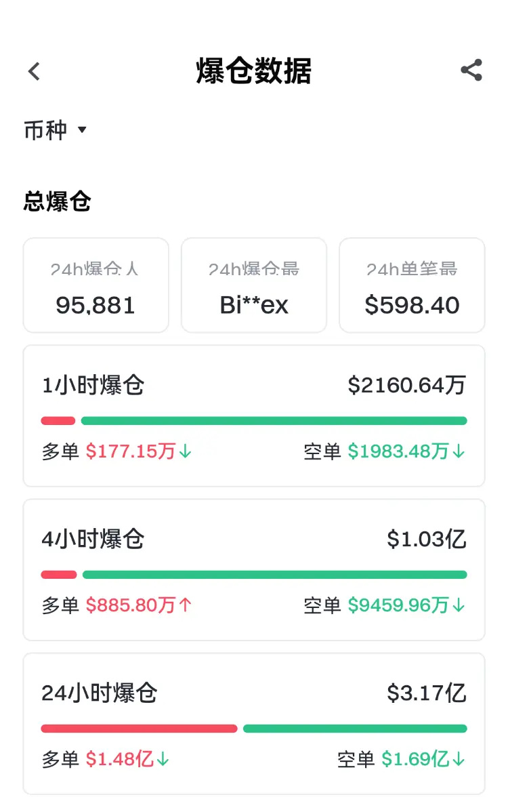Tap the 总爆仓 section heading
Image resolution: width=508 pixels, height=812 pixels.
57,201
